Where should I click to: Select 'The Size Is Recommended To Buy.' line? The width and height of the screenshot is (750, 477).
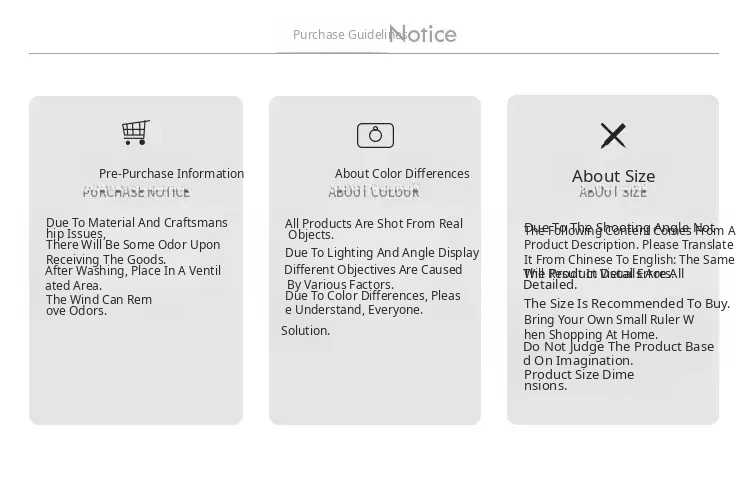click(x=627, y=304)
